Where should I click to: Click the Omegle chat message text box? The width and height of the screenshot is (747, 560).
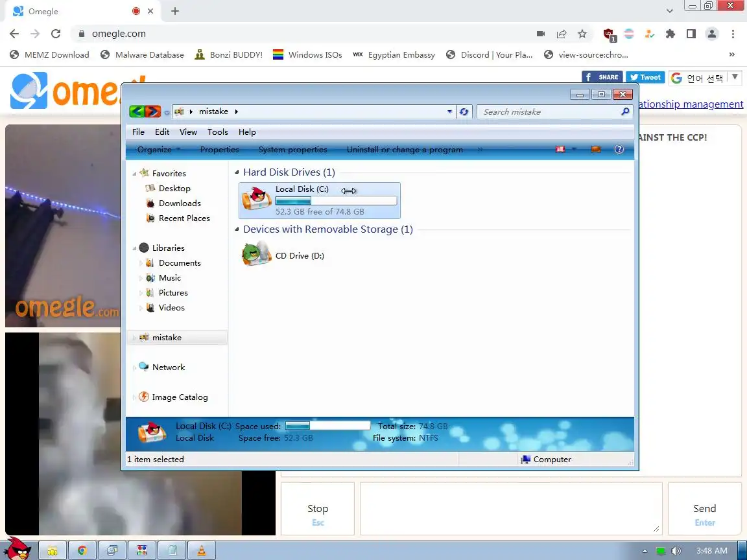511,509
